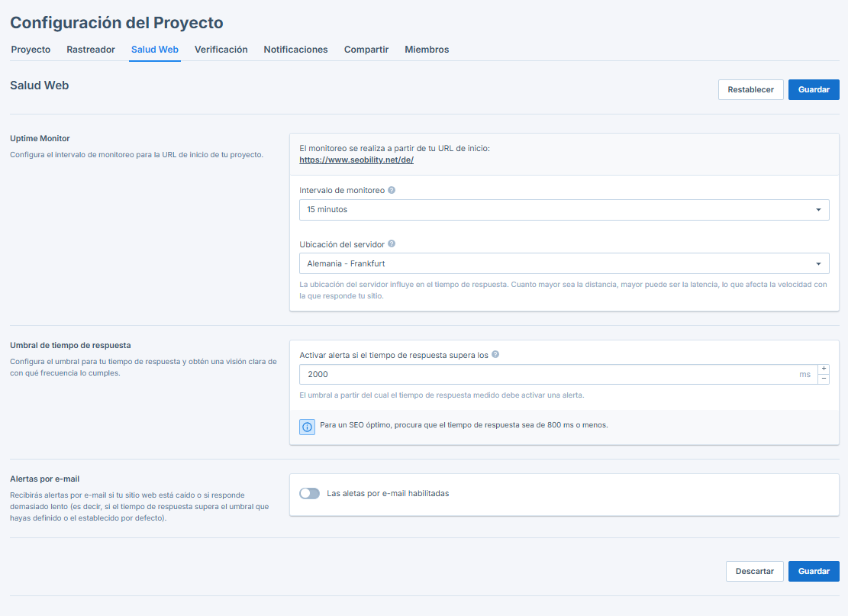This screenshot has height=616, width=848.
Task: Open the alert threshold help tooltip icon
Action: pyautogui.click(x=495, y=354)
